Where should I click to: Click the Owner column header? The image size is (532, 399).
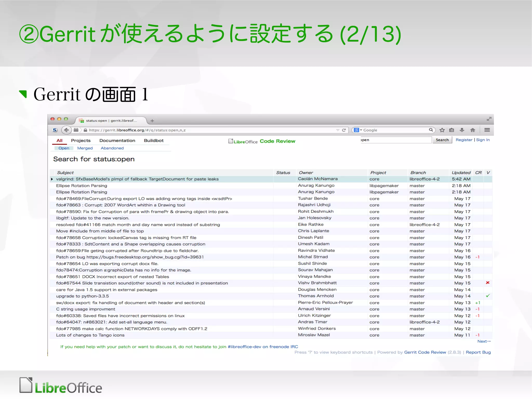click(306, 173)
